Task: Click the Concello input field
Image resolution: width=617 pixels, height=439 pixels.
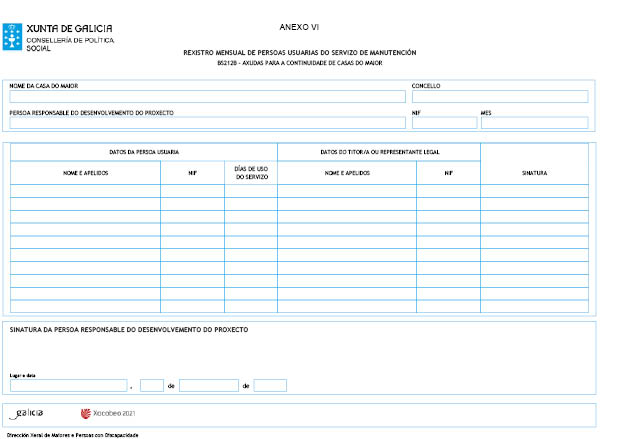Action: click(x=499, y=97)
